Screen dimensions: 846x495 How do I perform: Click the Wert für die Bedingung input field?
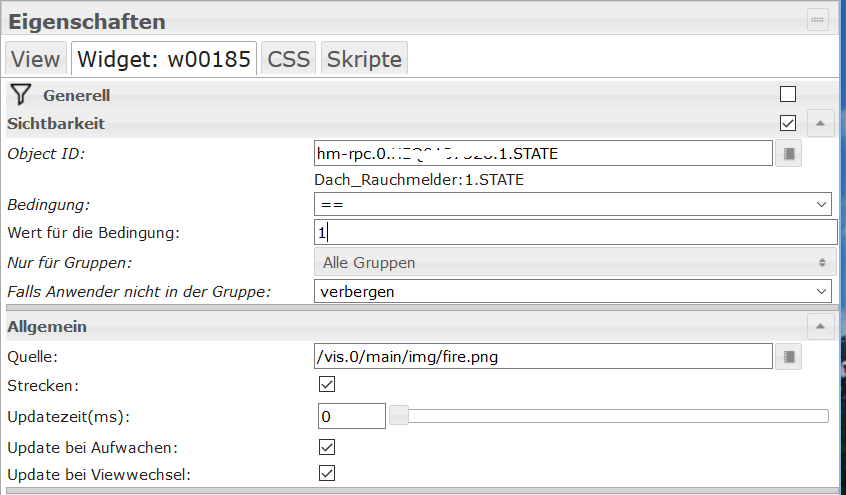coord(574,233)
